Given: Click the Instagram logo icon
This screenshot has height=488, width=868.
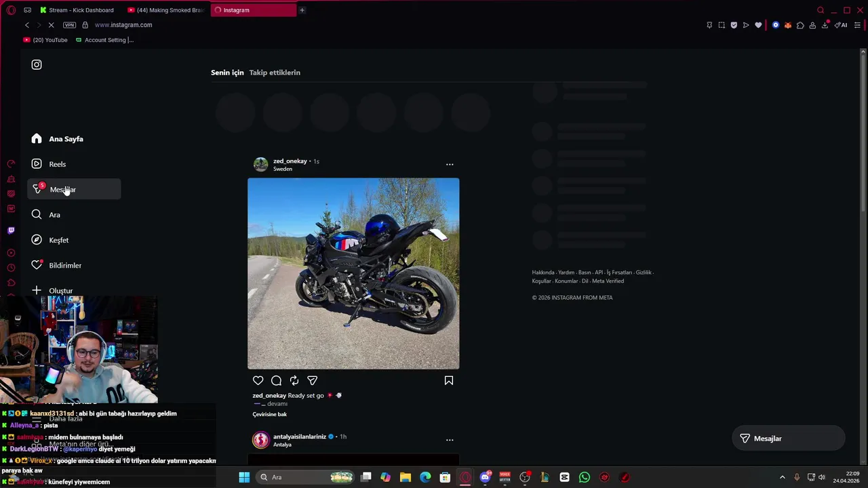Looking at the screenshot, I should [x=37, y=64].
